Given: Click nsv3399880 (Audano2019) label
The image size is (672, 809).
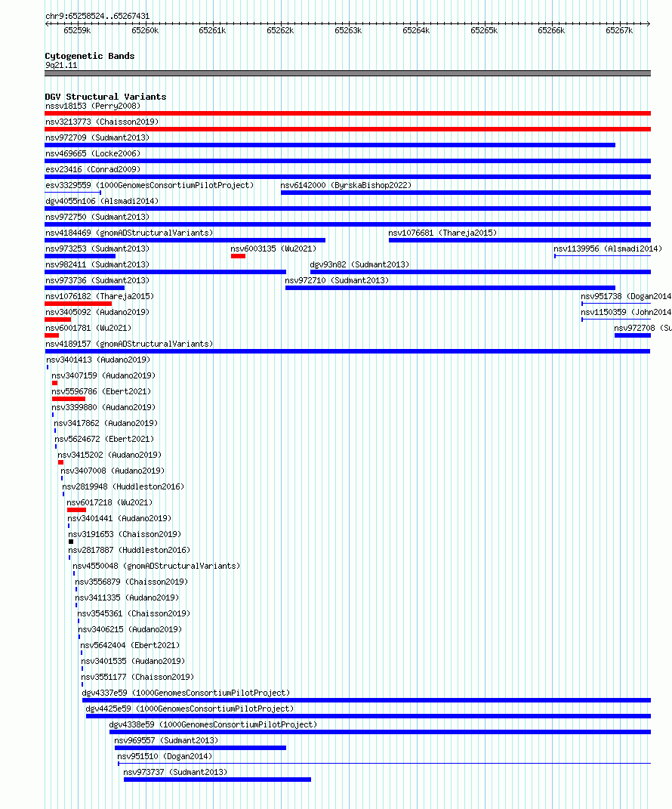Looking at the screenshot, I should pyautogui.click(x=103, y=408).
